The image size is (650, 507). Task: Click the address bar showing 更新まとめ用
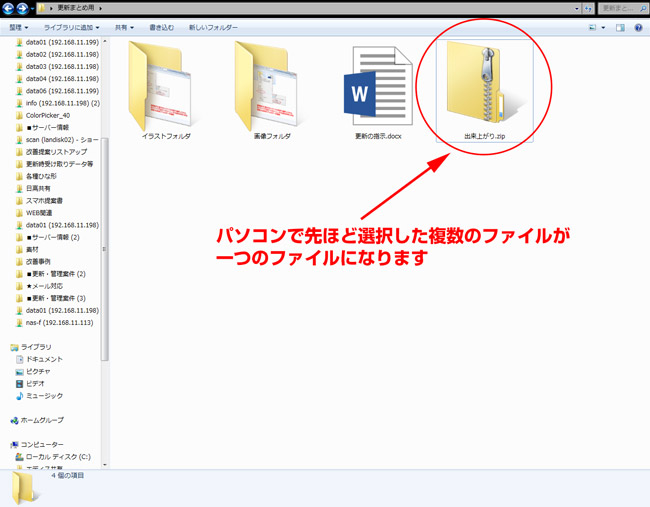pos(306,8)
